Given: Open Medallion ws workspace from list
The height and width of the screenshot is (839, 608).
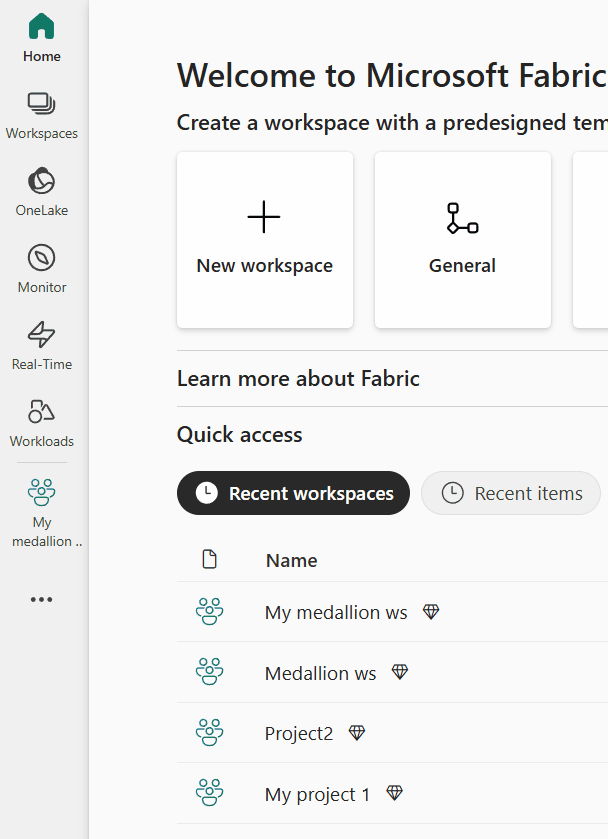Looking at the screenshot, I should tap(320, 673).
